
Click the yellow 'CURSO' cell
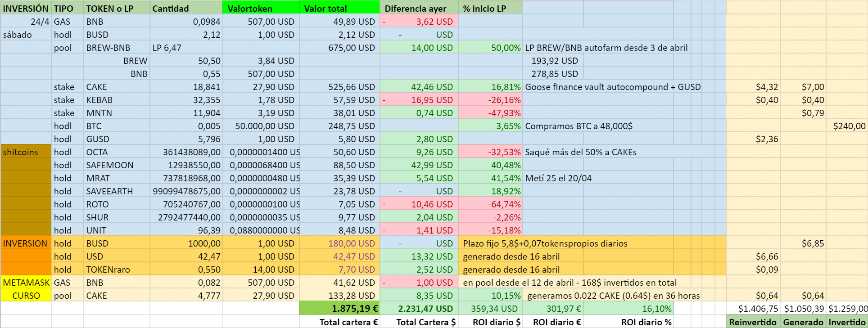pos(26,295)
